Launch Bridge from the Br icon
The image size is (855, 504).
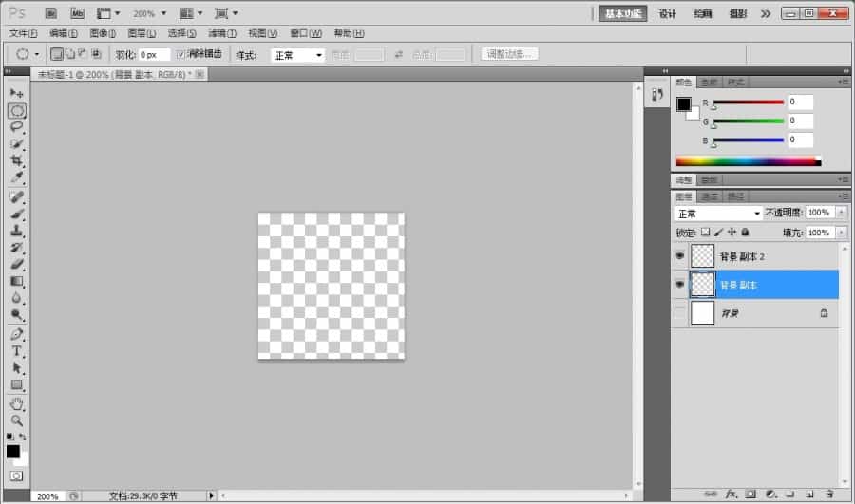click(51, 14)
